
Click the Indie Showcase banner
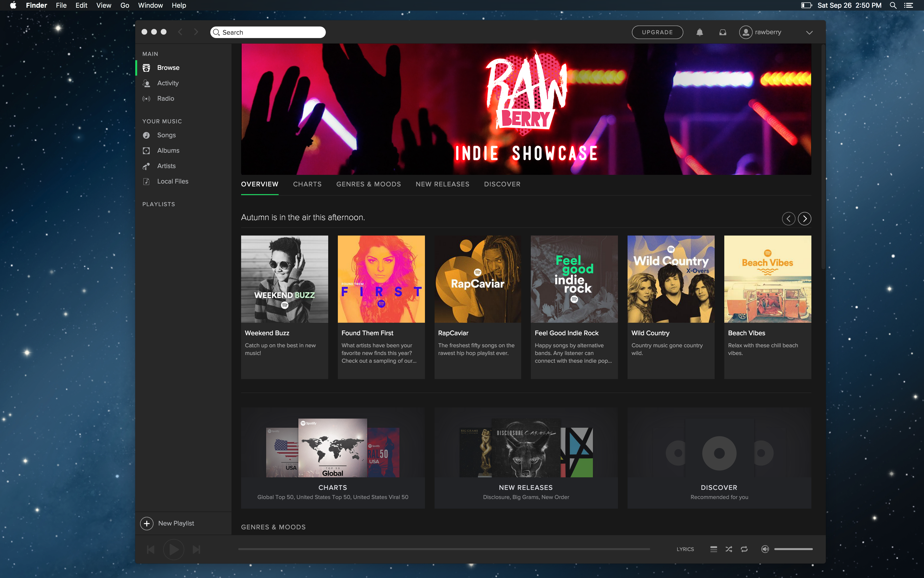click(x=526, y=109)
